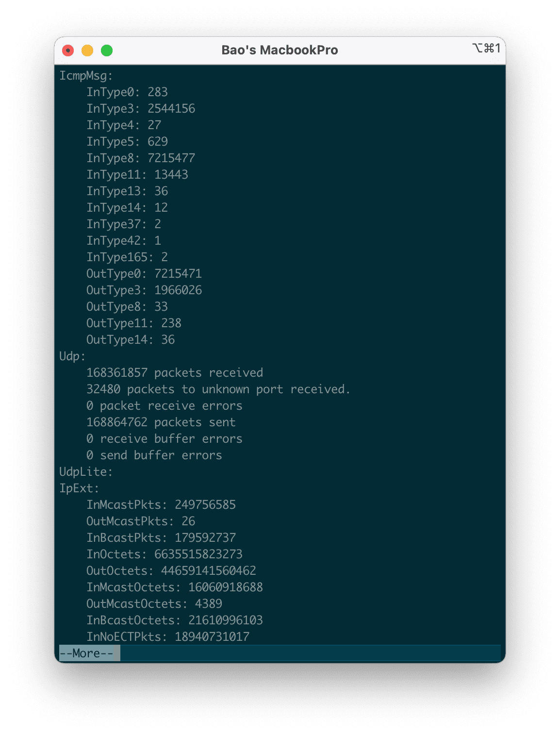The width and height of the screenshot is (560, 735).
Task: Click the red close window button
Action: click(68, 50)
